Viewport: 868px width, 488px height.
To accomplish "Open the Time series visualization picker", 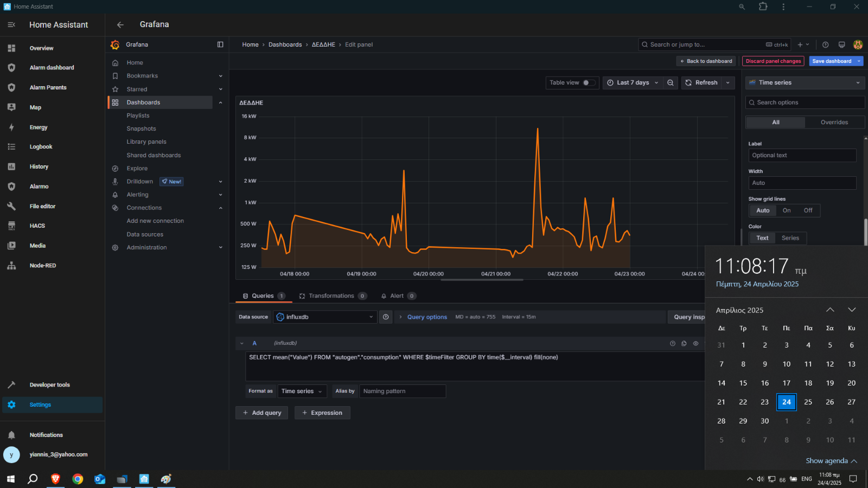I will click(805, 83).
